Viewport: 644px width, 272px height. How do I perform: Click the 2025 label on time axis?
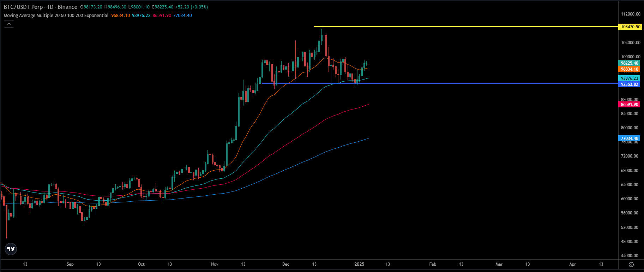point(359,264)
